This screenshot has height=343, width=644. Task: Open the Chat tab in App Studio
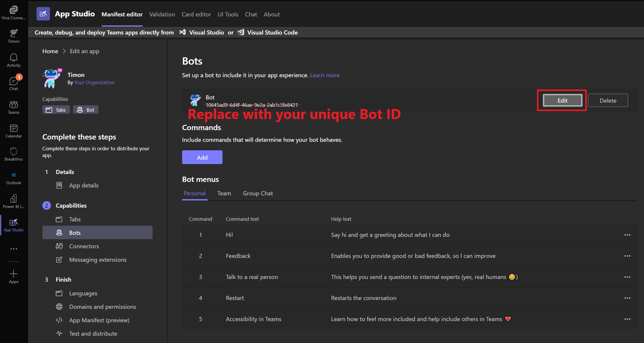click(x=251, y=14)
